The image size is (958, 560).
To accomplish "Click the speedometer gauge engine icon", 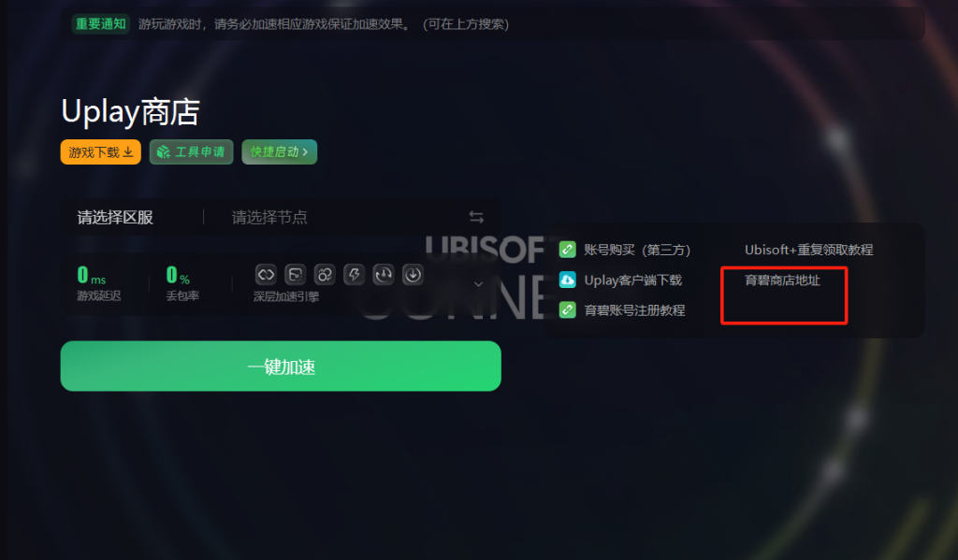I will (383, 275).
